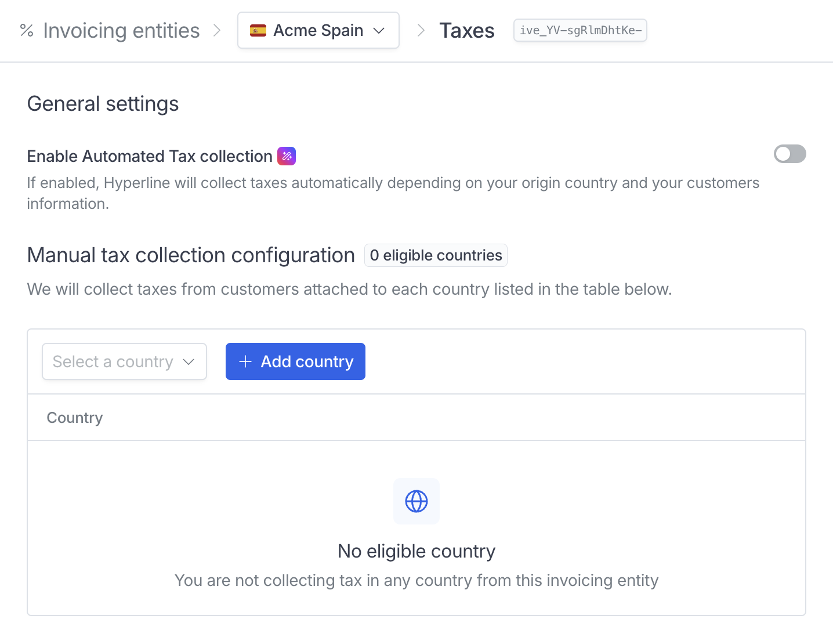Click the 'You are not collecting tax' message
This screenshot has height=644, width=833.
click(x=416, y=580)
